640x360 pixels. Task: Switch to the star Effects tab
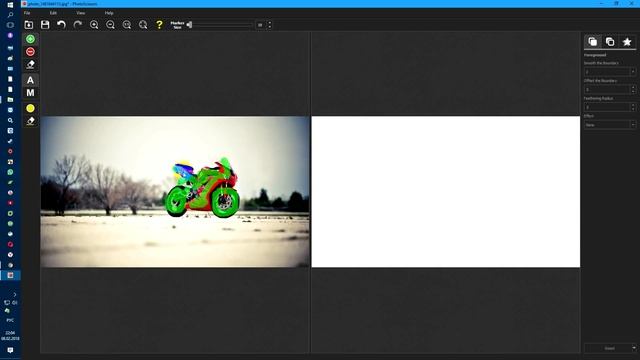[627, 41]
